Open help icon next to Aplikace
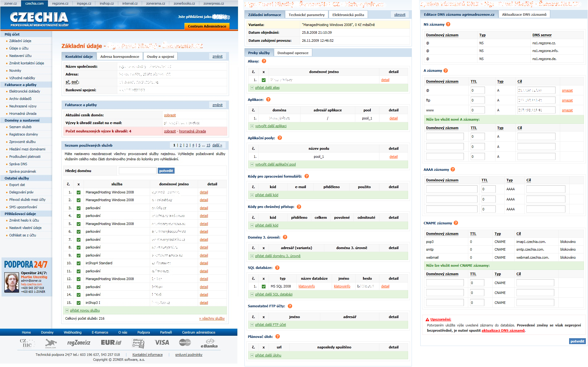The image size is (588, 367). pyautogui.click(x=268, y=100)
